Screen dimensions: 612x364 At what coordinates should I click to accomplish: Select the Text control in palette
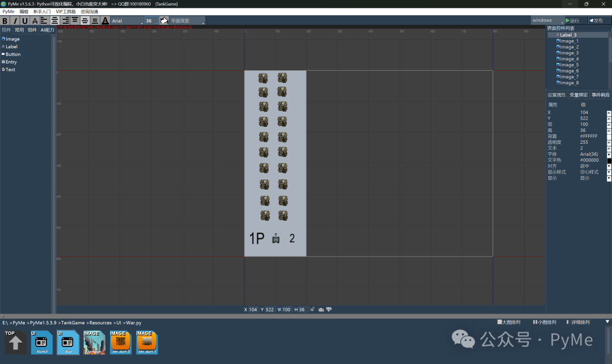point(8,70)
